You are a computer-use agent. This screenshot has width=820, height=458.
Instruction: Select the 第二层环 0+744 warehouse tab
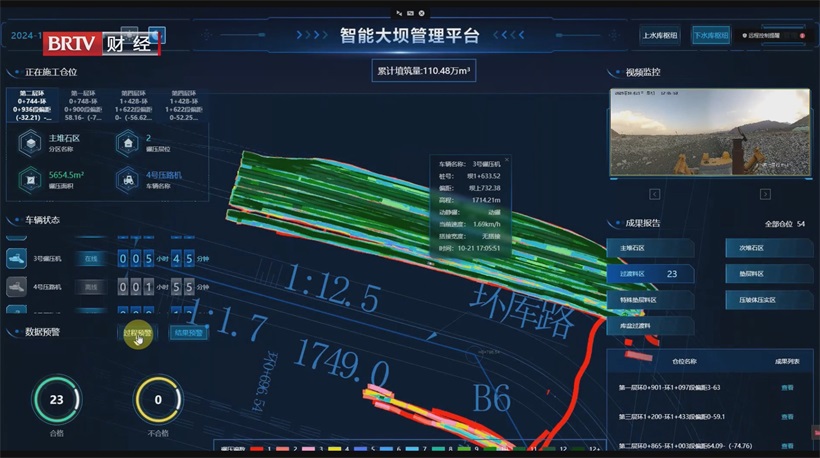(32, 106)
